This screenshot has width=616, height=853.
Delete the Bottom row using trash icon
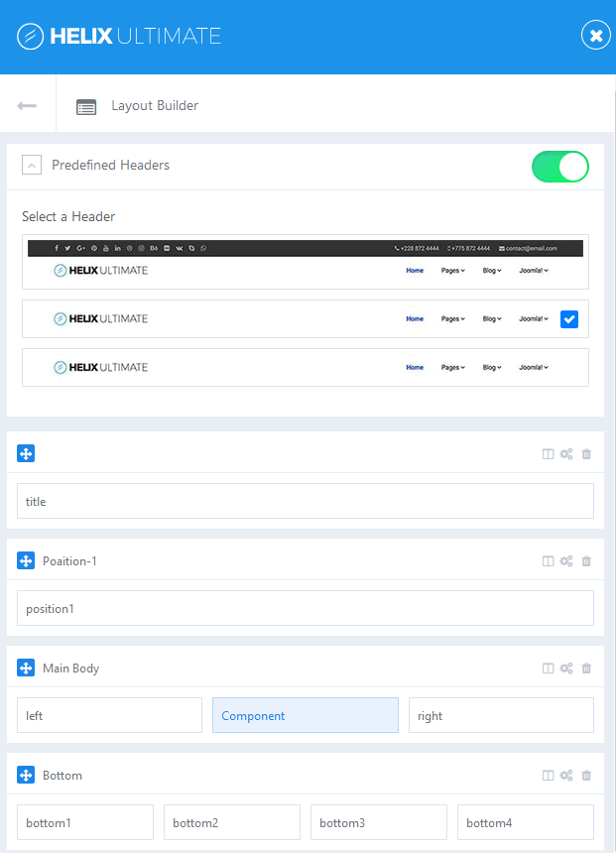pos(586,775)
